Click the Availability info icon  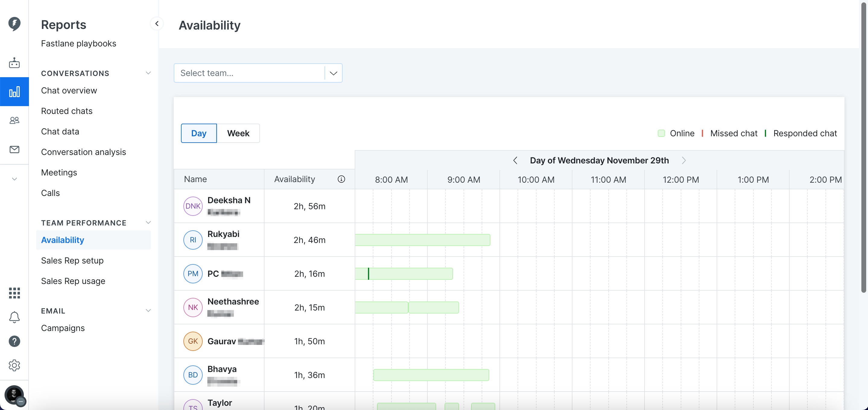coord(341,179)
